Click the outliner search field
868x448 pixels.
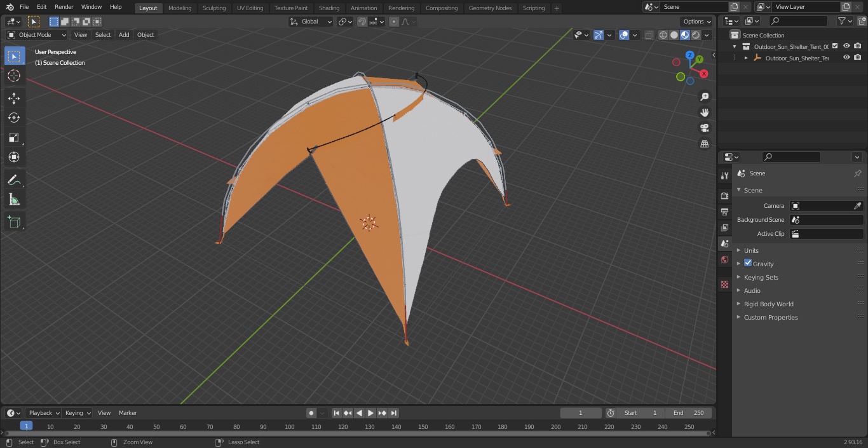(798, 22)
